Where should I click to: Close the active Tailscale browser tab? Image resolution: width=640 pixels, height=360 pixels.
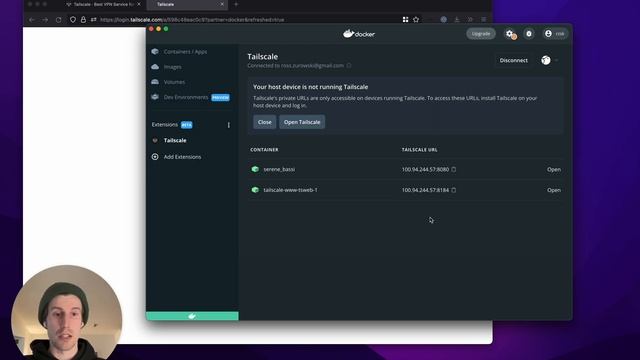(x=222, y=4)
